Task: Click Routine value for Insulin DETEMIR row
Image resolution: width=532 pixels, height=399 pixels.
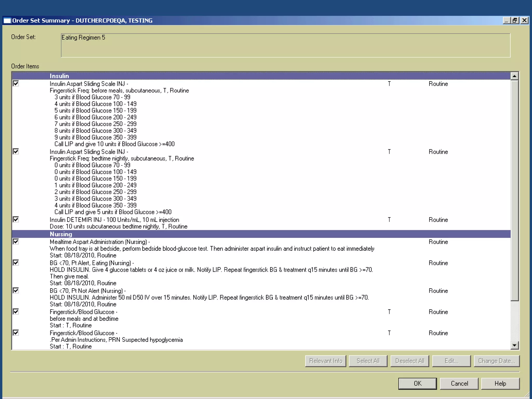Action: click(x=438, y=220)
